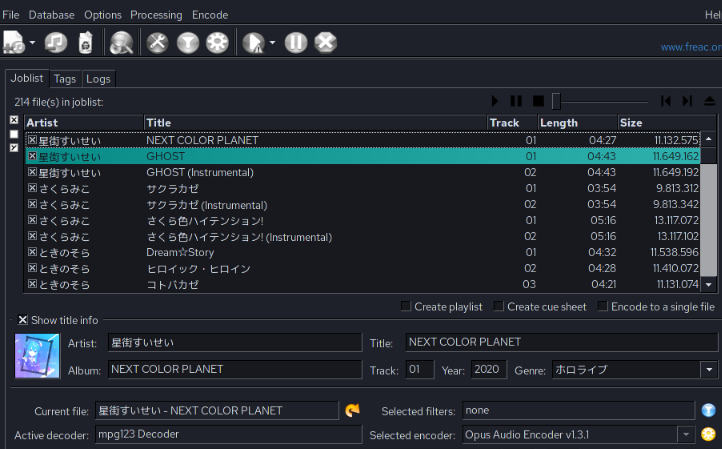Viewport: 722px width, 449px height.
Task: Click the Artist input field
Action: click(235, 343)
